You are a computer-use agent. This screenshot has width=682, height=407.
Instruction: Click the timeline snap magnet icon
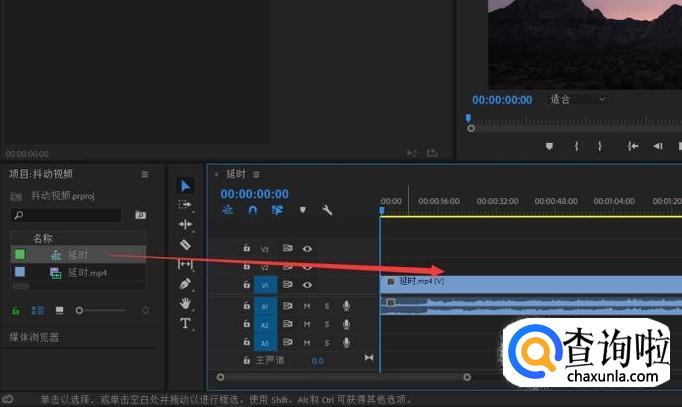[254, 210]
